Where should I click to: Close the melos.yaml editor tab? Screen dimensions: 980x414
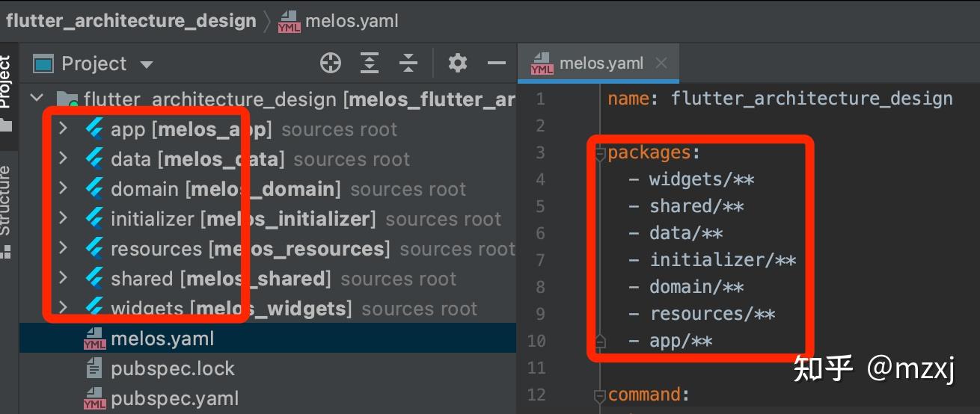tap(661, 64)
